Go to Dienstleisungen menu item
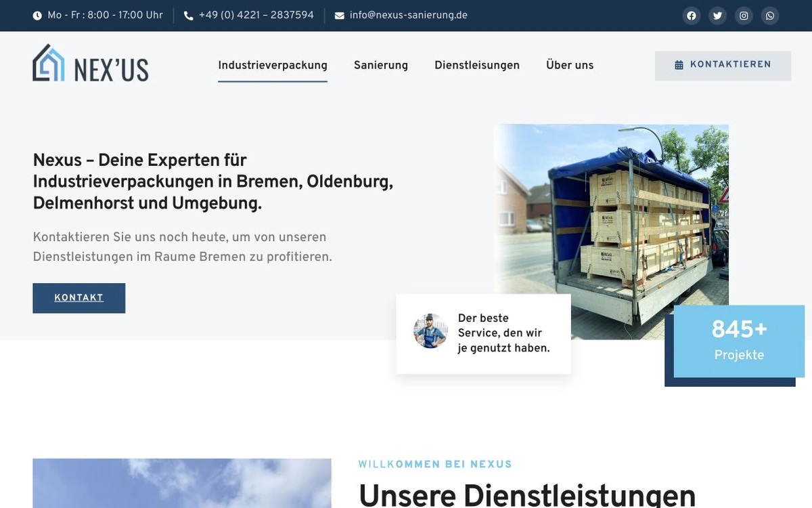The height and width of the screenshot is (508, 812). tap(477, 65)
